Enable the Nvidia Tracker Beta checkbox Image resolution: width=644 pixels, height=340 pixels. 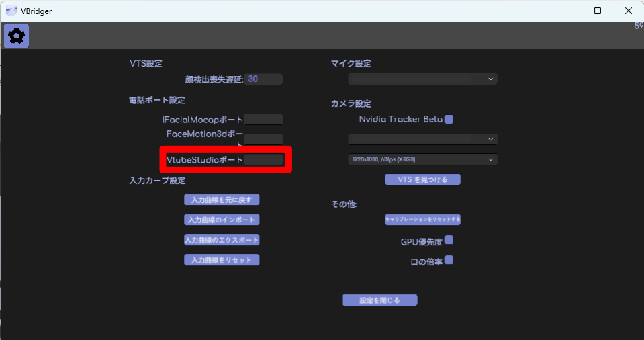[449, 119]
